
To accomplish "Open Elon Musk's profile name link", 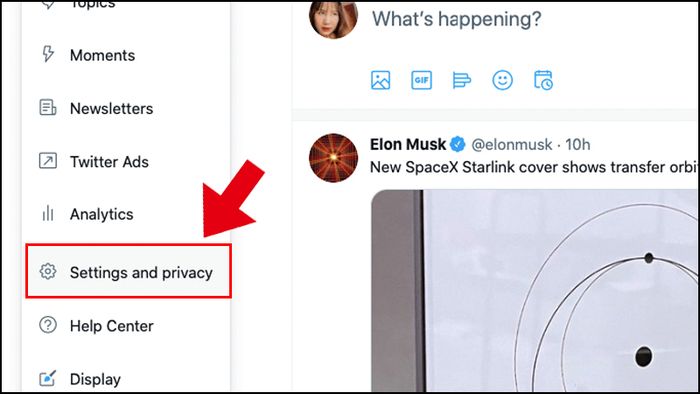I will click(x=408, y=144).
